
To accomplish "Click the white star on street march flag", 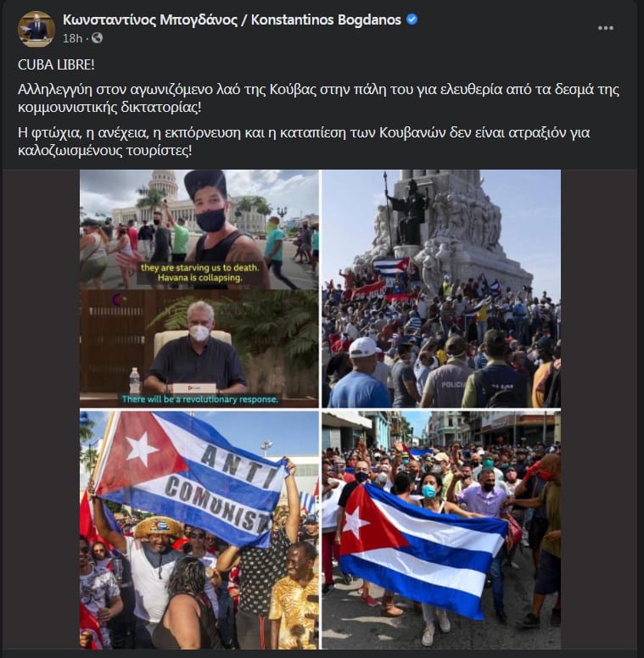I will (x=356, y=523).
